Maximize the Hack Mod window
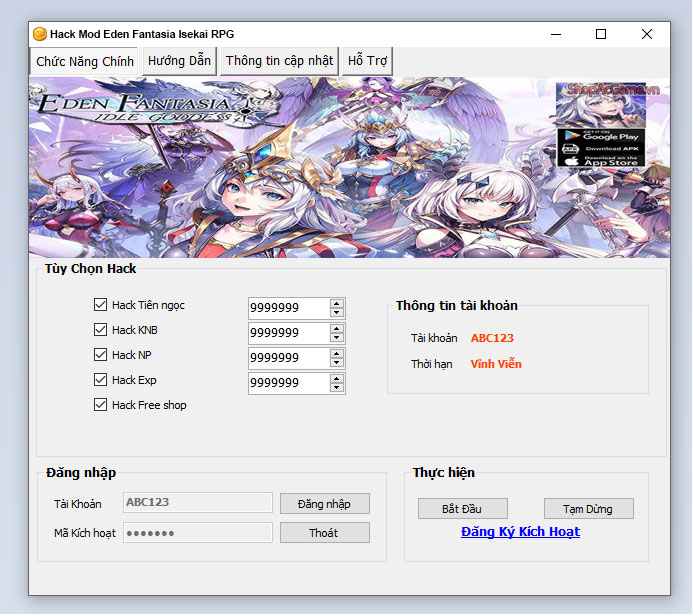 601,34
